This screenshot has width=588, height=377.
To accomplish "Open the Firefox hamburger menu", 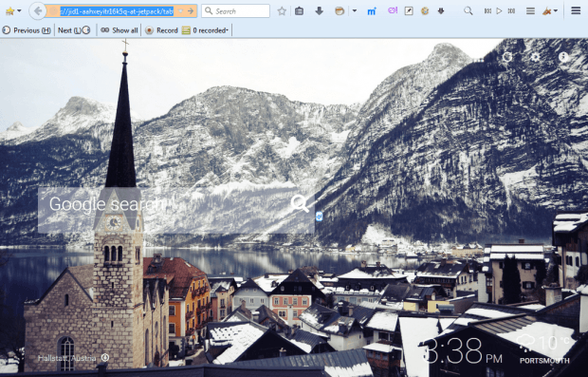I will [x=576, y=10].
